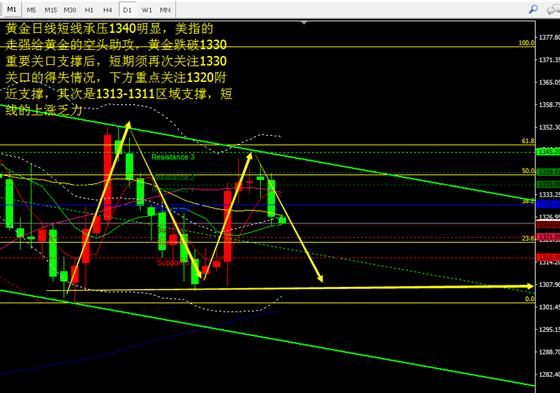Click the Resistance 3 pivot label
Image resolution: width=560 pixels, height=393 pixels.
click(x=173, y=157)
